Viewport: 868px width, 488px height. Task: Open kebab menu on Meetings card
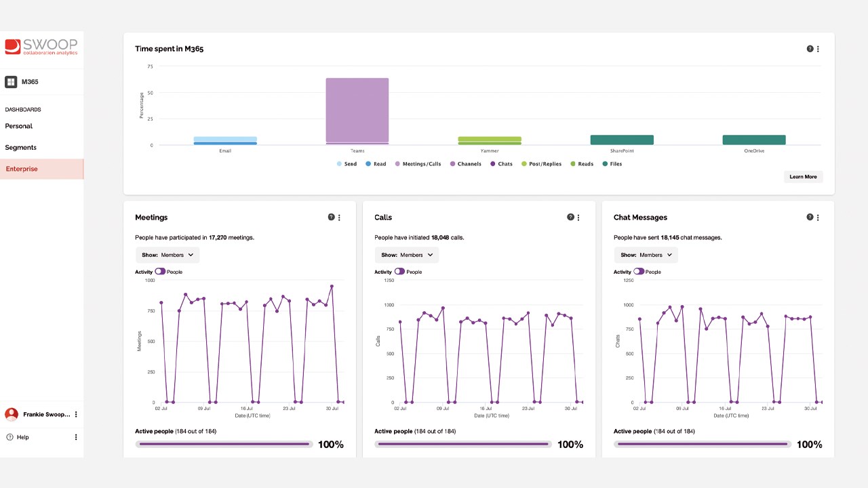pyautogui.click(x=339, y=218)
